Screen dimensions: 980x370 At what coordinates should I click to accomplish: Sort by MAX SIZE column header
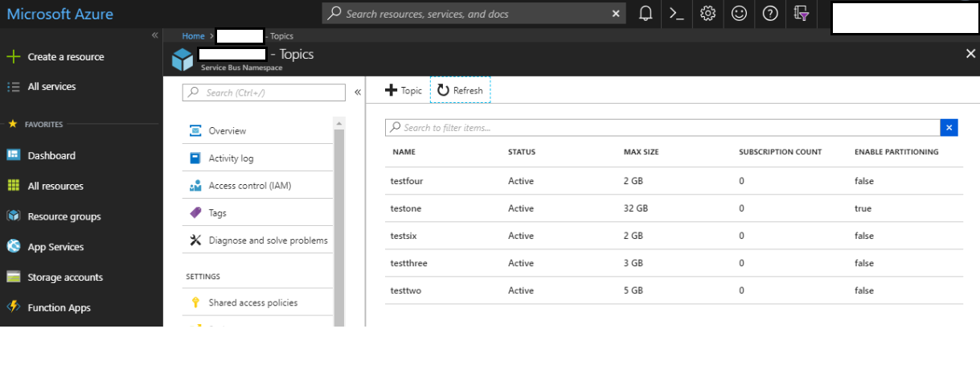pyautogui.click(x=642, y=152)
